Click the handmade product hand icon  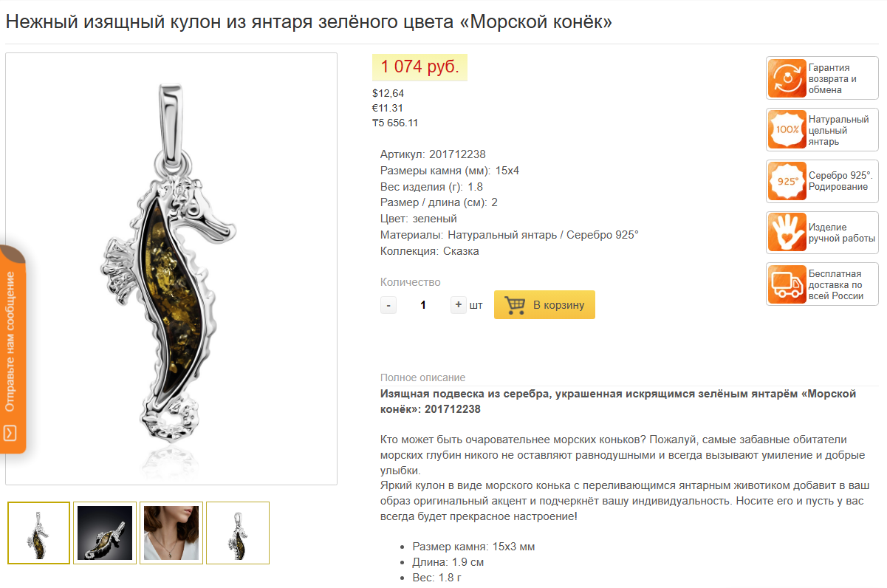click(x=787, y=233)
